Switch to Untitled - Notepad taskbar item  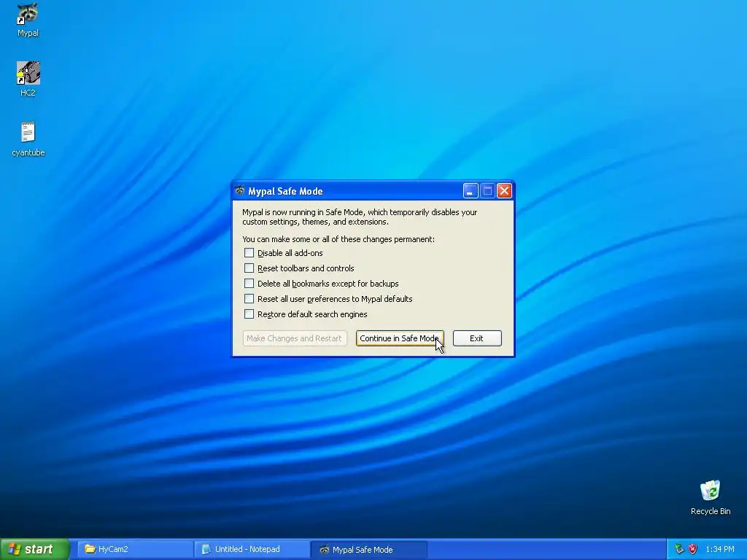(252, 549)
